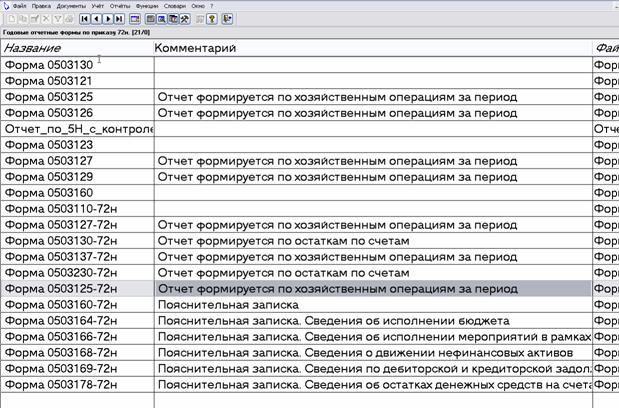Image resolution: width=619 pixels, height=408 pixels.
Task: Go to the first record in toolbar
Action: point(84,18)
